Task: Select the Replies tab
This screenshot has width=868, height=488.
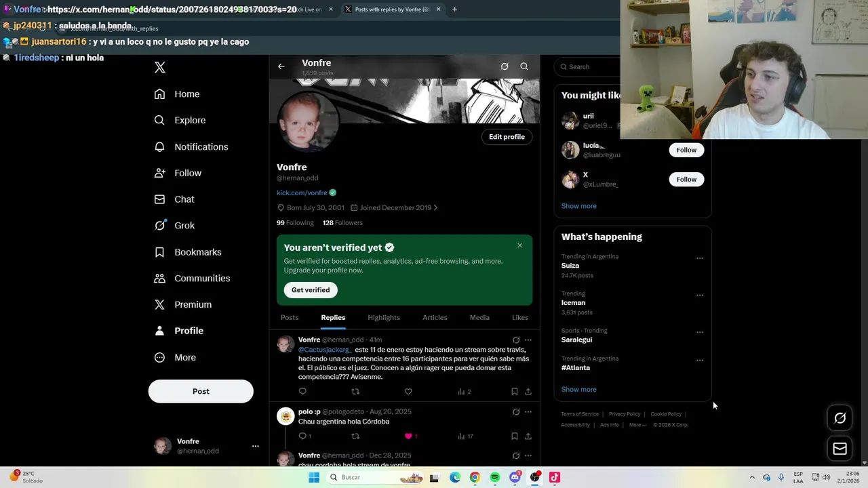Action: [x=333, y=317]
